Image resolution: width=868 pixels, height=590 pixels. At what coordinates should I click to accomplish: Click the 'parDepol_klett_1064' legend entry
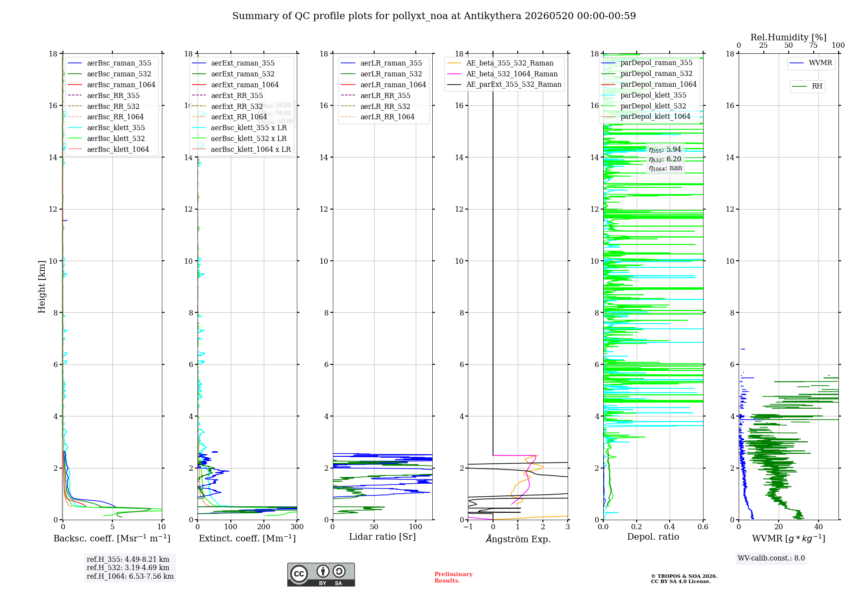click(646, 117)
